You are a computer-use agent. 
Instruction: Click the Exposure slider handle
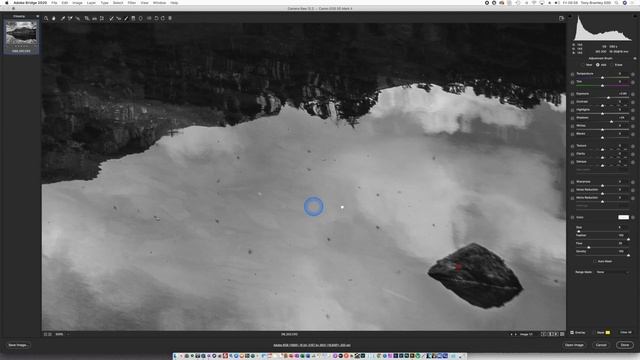tap(608, 98)
